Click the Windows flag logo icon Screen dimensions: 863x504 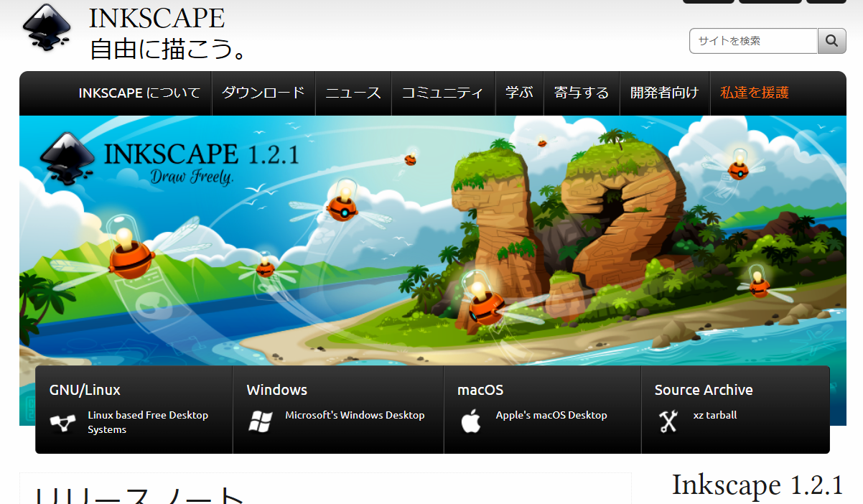coord(260,422)
